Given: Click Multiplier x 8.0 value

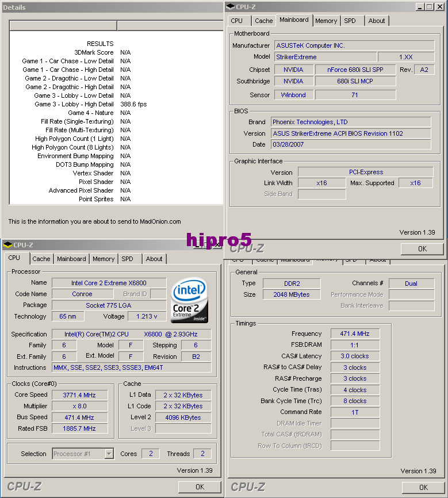Looking at the screenshot, I should (x=79, y=406).
